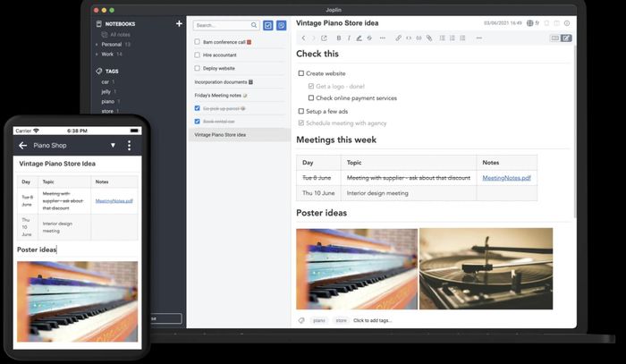Filter by the jelly tag in sidebar
Image resolution: width=626 pixels, height=364 pixels.
[106, 91]
